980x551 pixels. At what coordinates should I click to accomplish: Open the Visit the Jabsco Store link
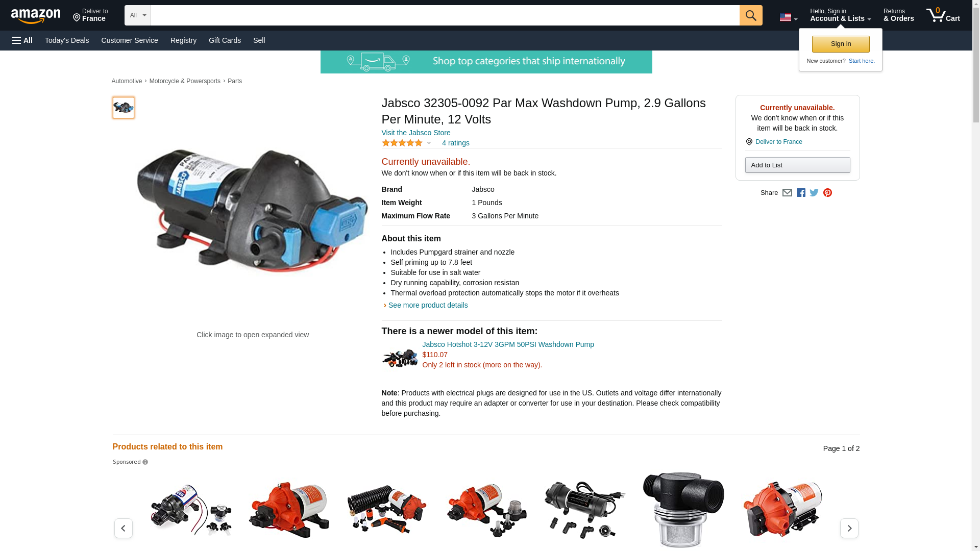[416, 133]
